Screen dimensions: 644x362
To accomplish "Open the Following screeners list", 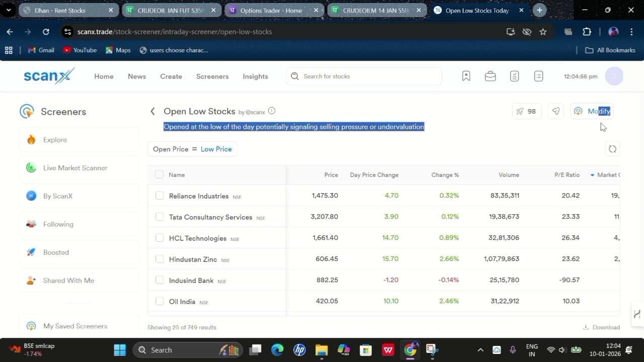I will [x=79, y=224].
